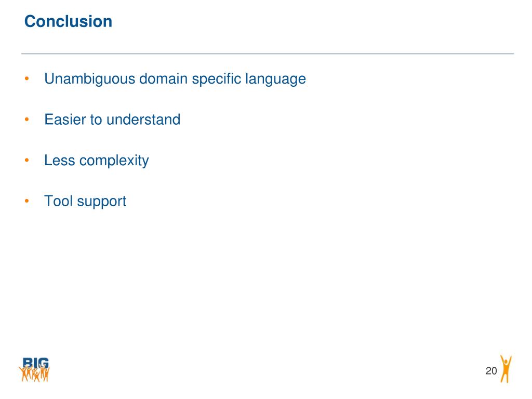This screenshot has height=399, width=532.
Task: Select the Unambiguous domain specific language line
Action: click(x=175, y=79)
